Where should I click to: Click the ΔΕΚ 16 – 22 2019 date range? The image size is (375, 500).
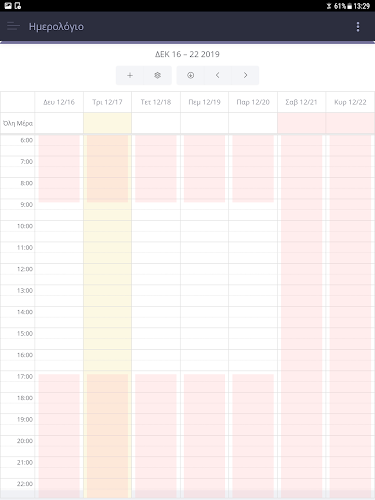click(x=187, y=54)
